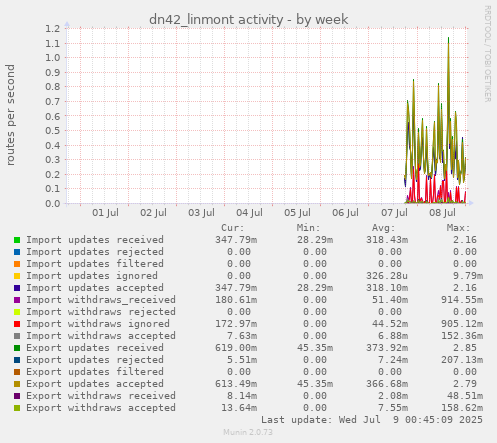Click the '04 Jul' x-axis date label

(x=249, y=213)
